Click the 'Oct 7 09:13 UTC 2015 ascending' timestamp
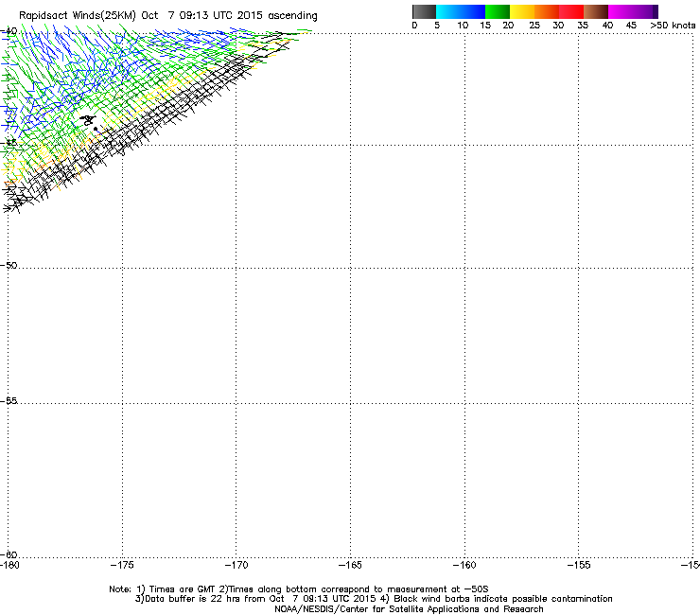Viewport: 700px width, 615px height. coord(230,16)
